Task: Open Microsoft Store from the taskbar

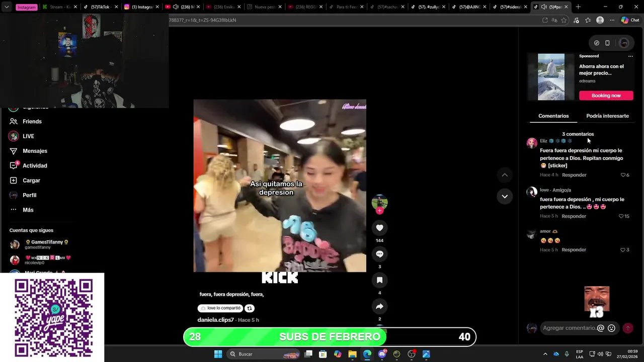Action: point(323,354)
